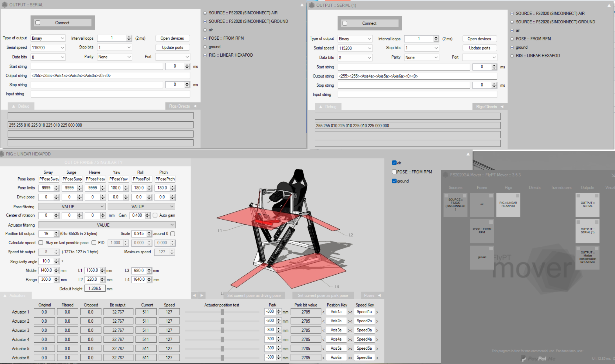Click Set current pose as park pose

click(x=323, y=295)
